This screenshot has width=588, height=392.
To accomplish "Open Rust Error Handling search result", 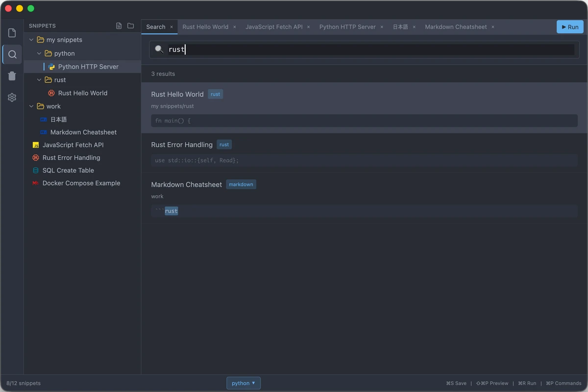I will [365, 153].
